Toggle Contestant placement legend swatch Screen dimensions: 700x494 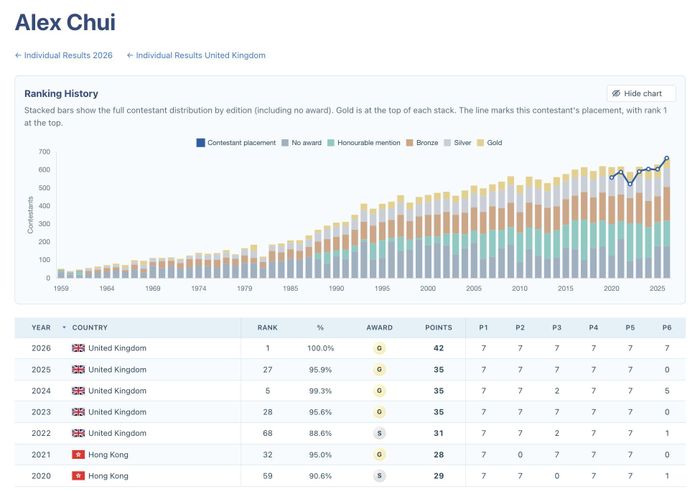coord(200,143)
